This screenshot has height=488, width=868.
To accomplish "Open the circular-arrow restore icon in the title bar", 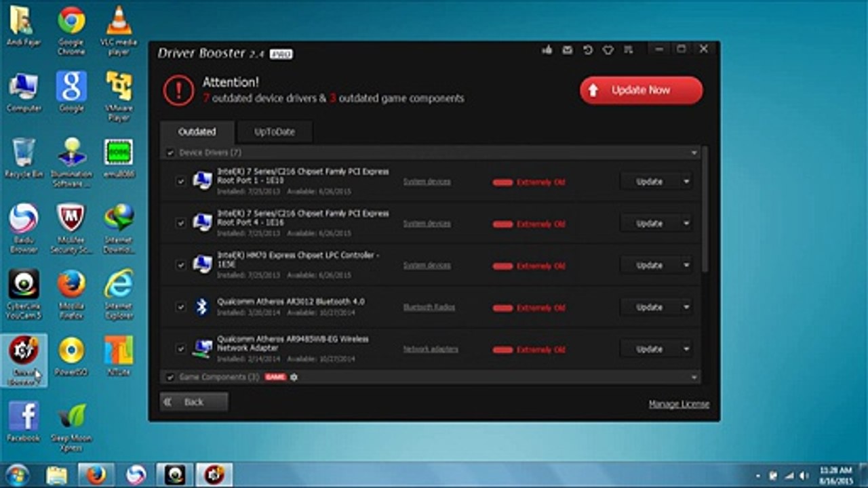I will (588, 50).
